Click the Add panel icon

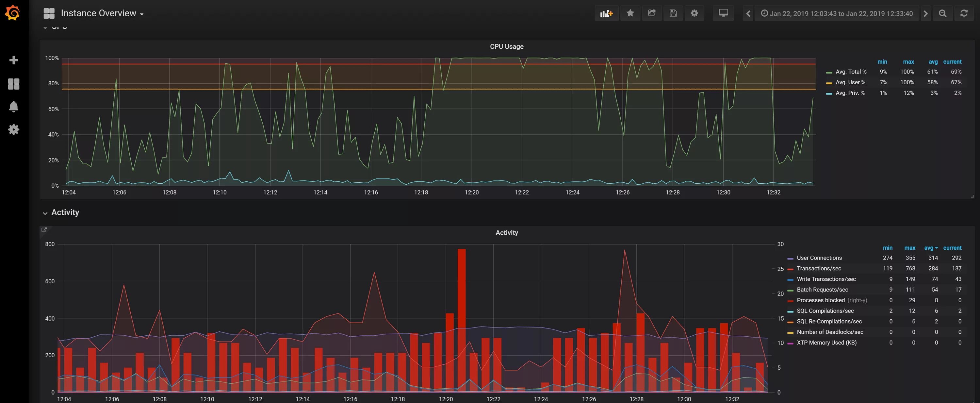point(606,13)
